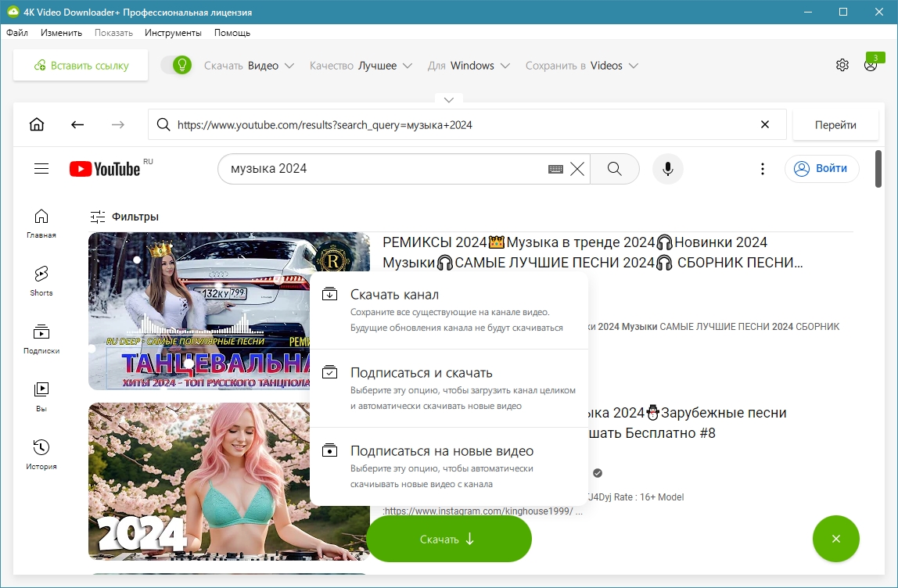Click the YouTube voice search microphone
Viewport: 898px width, 588px height.
[x=667, y=169]
